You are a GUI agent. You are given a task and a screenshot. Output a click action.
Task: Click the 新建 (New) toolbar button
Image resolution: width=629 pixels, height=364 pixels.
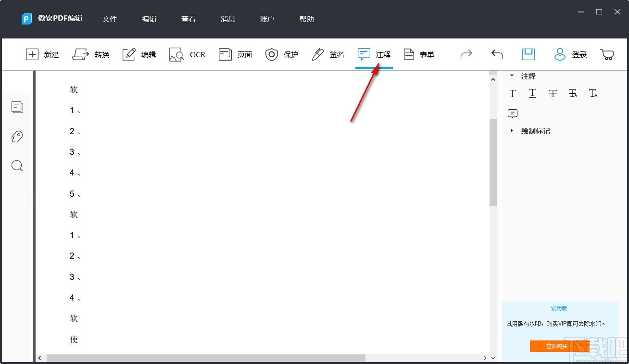(42, 54)
